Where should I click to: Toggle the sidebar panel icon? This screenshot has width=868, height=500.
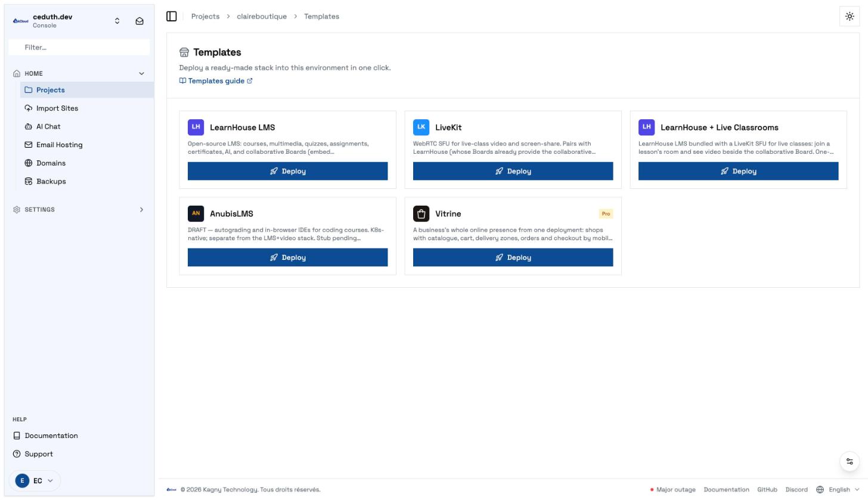(172, 16)
